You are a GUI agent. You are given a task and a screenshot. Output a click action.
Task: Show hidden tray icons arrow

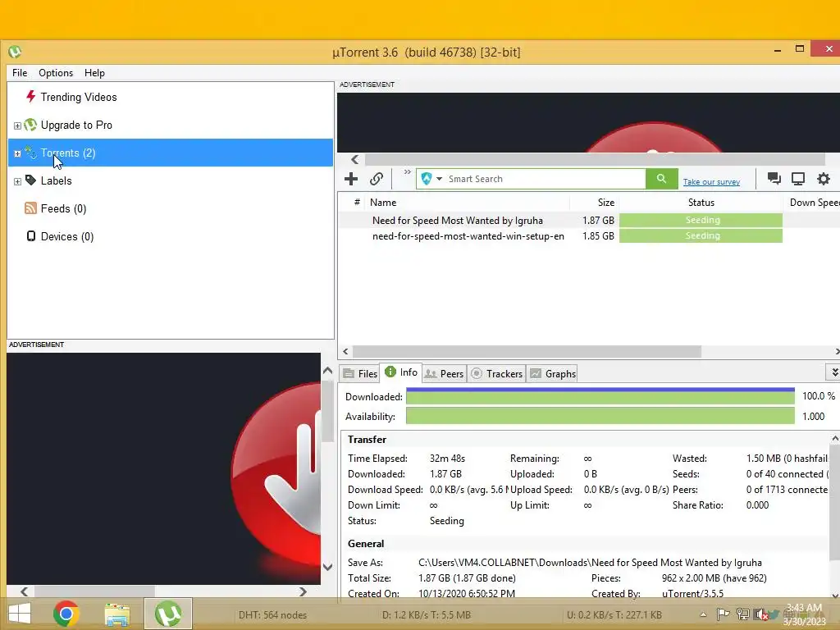(703, 615)
